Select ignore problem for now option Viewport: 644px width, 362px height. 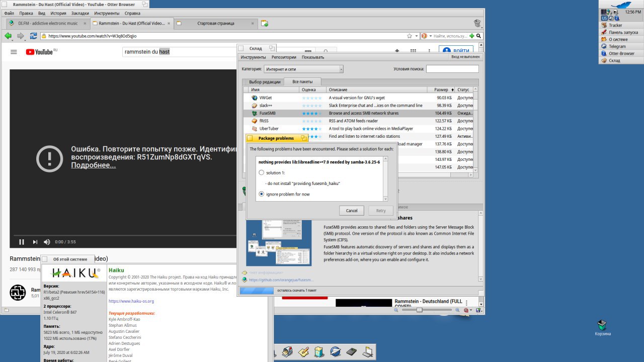tap(261, 194)
